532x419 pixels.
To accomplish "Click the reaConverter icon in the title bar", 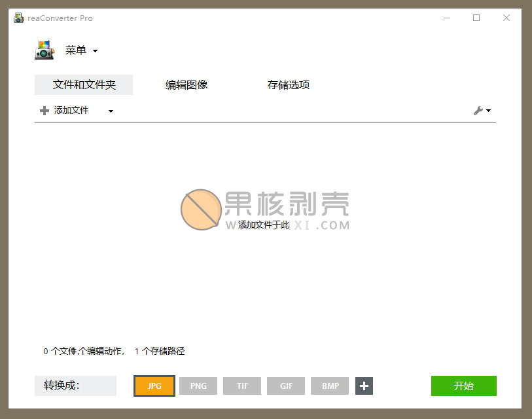I will pyautogui.click(x=19, y=18).
